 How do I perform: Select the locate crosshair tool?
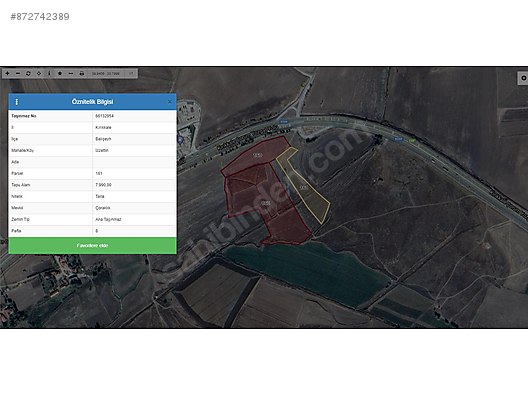(x=39, y=73)
